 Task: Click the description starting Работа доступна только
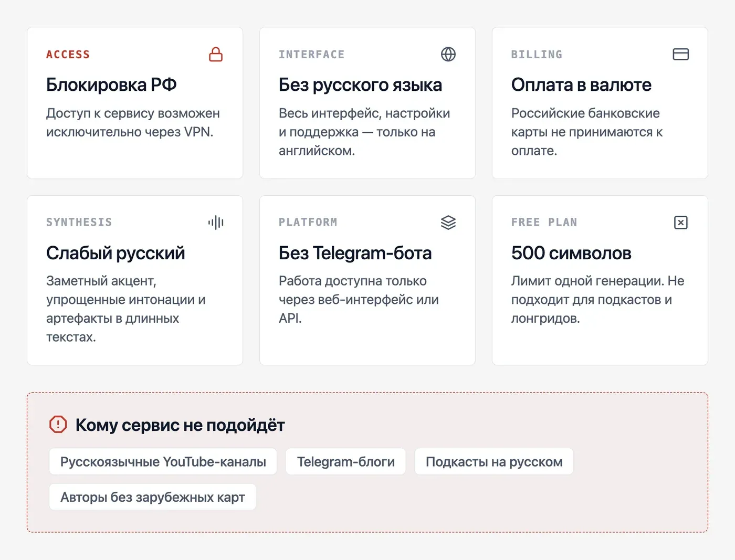click(359, 300)
